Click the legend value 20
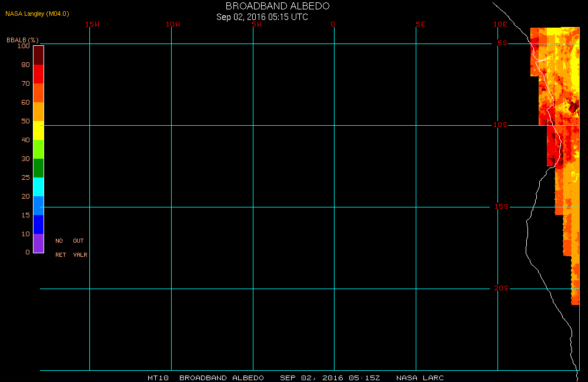The image size is (588, 382). [x=25, y=196]
